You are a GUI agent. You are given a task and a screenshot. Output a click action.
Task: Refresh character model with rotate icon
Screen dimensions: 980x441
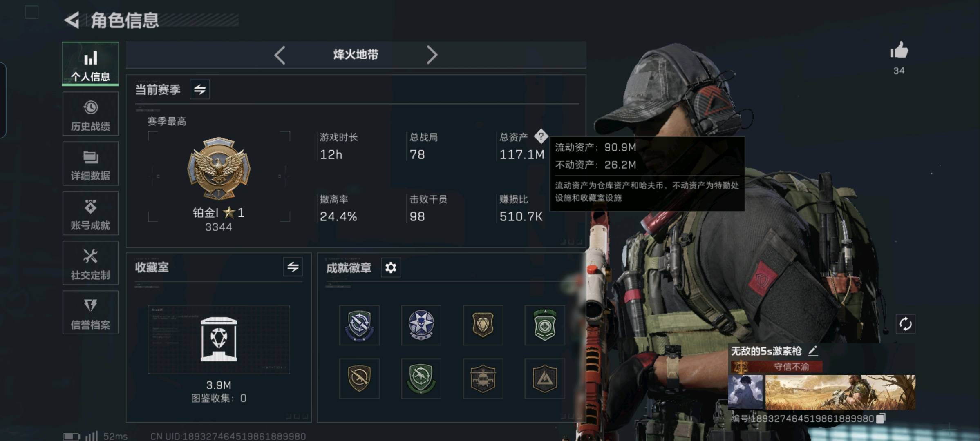click(905, 324)
